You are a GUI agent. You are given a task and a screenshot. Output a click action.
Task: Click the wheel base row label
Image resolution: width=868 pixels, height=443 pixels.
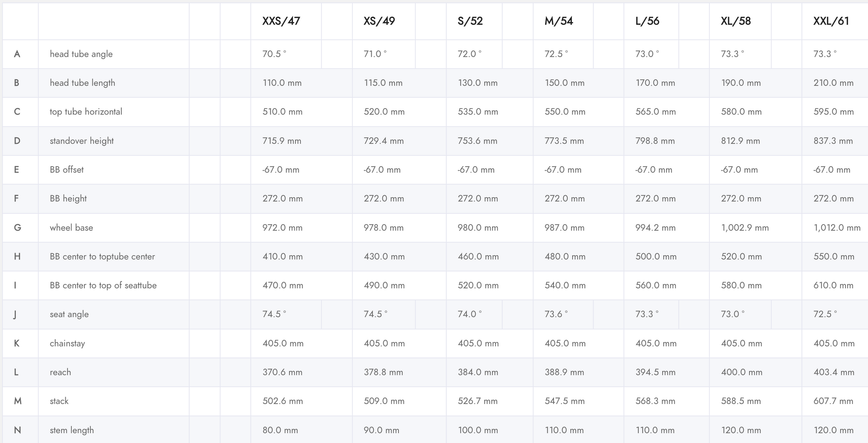71,228
